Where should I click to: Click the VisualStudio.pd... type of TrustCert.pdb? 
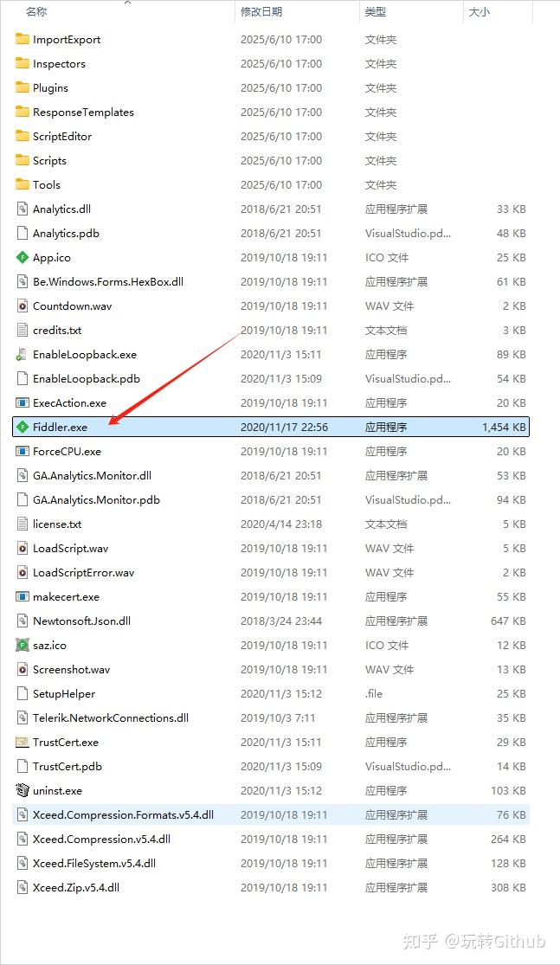408,766
